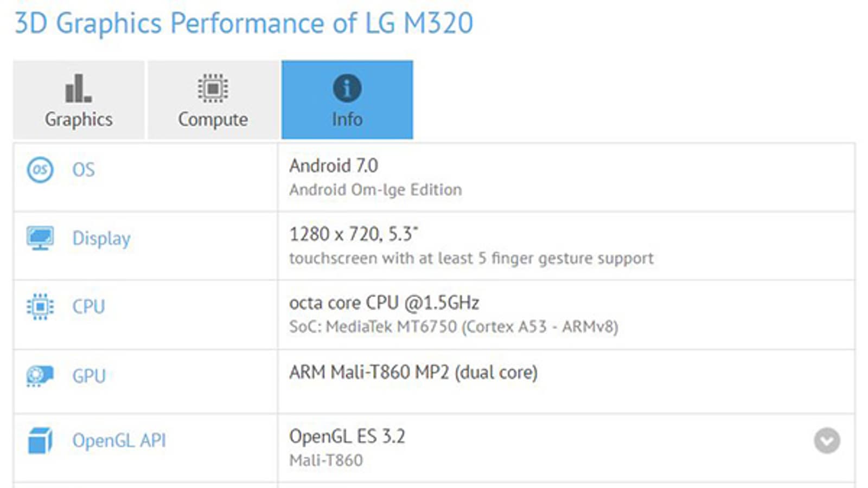Click the Android 7.0 value text
The height and width of the screenshot is (488, 868).
[x=333, y=165]
